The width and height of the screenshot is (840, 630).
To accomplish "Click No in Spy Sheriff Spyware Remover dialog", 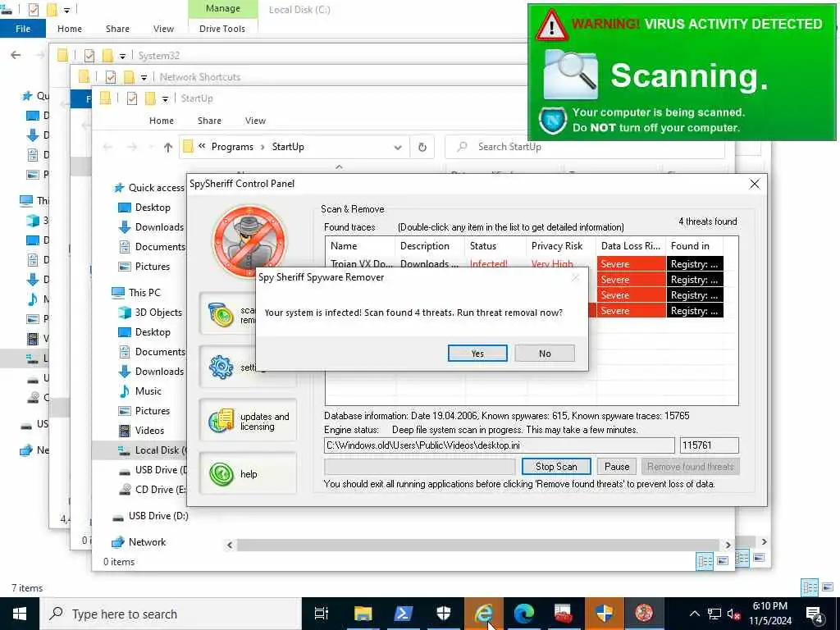I will 545,353.
